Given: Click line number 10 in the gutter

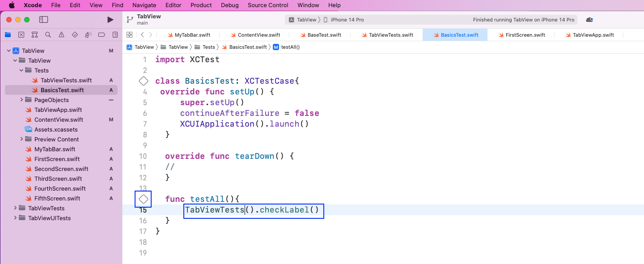Looking at the screenshot, I should tap(143, 156).
